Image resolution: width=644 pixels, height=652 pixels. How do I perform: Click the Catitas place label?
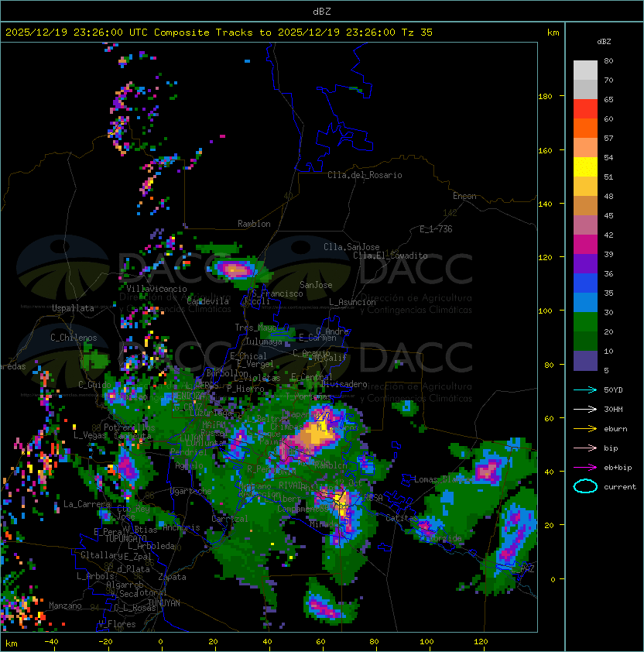[x=400, y=518]
